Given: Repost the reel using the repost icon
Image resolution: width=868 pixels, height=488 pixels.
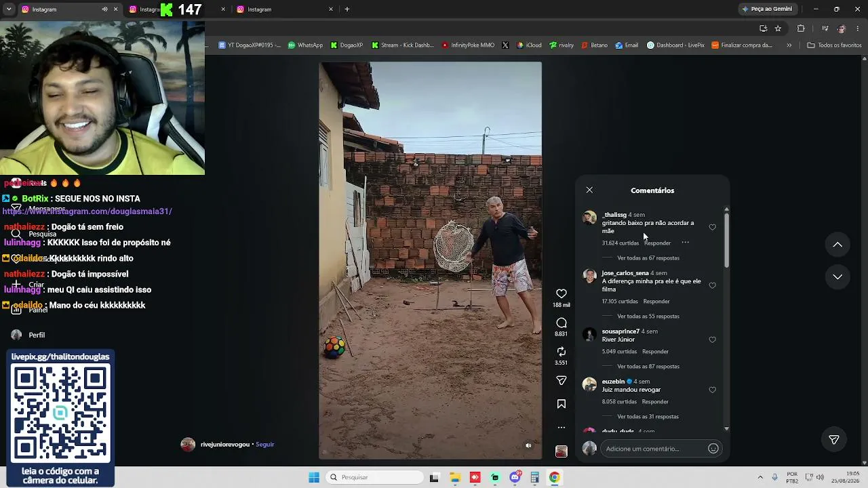Looking at the screenshot, I should tap(561, 351).
